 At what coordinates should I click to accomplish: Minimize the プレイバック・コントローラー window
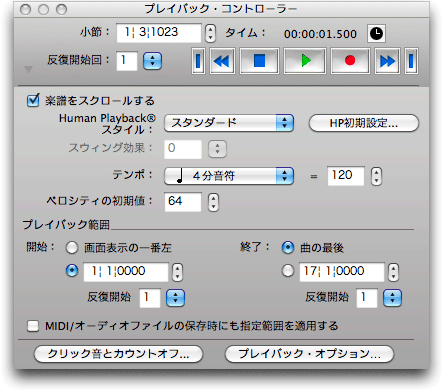pyautogui.click(x=43, y=9)
